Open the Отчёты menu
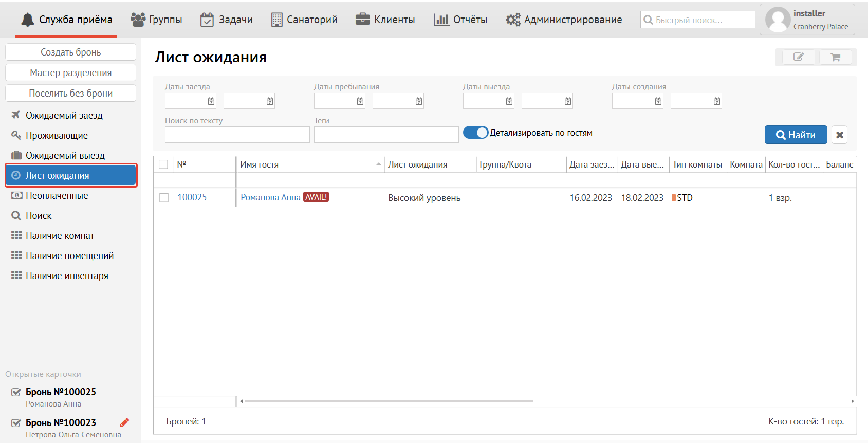 [460, 20]
